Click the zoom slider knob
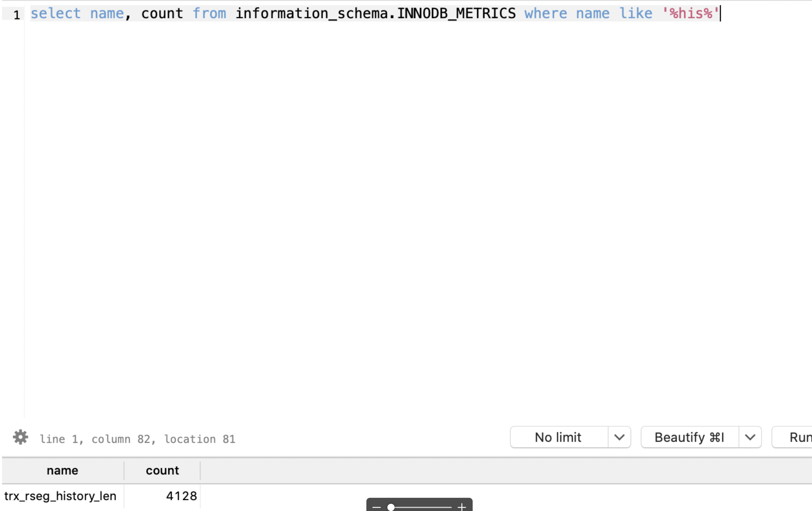This screenshot has width=812, height=511. click(391, 507)
